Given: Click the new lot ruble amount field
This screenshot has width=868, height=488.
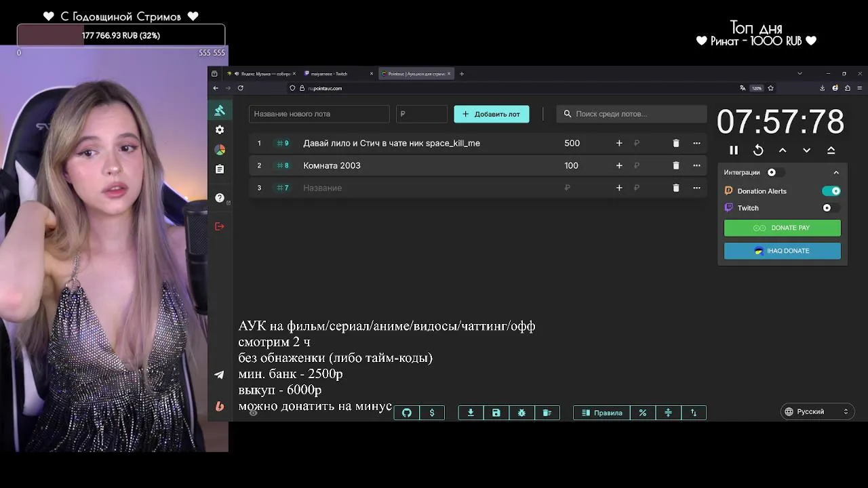Looking at the screenshot, I should 422,114.
